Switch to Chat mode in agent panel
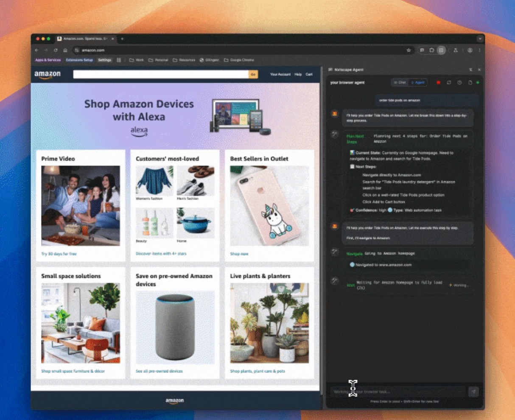 point(400,82)
